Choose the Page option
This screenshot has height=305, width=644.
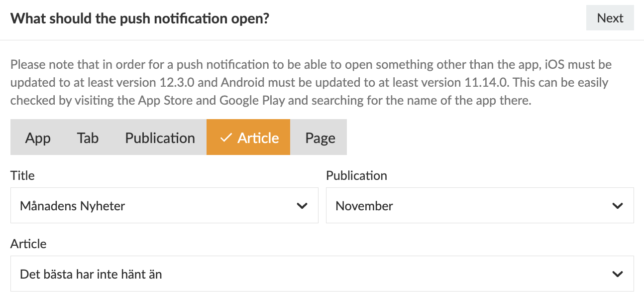320,138
